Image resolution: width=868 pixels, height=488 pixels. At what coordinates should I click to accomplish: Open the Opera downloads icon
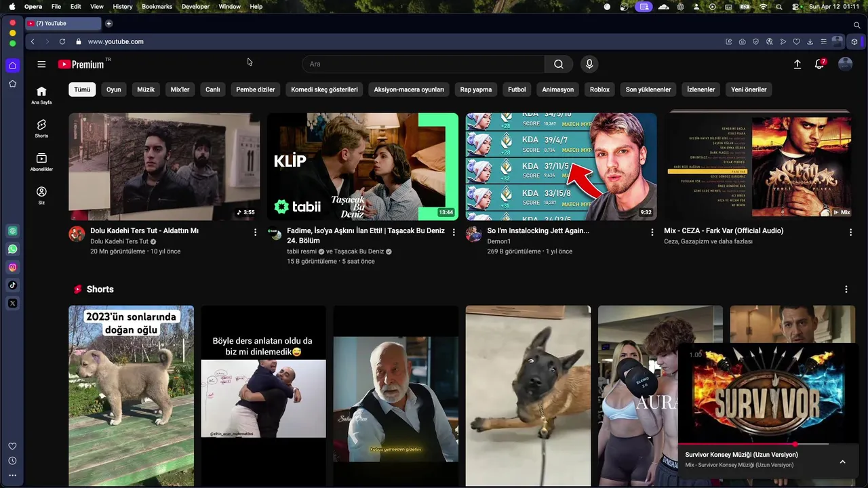pyautogui.click(x=810, y=41)
